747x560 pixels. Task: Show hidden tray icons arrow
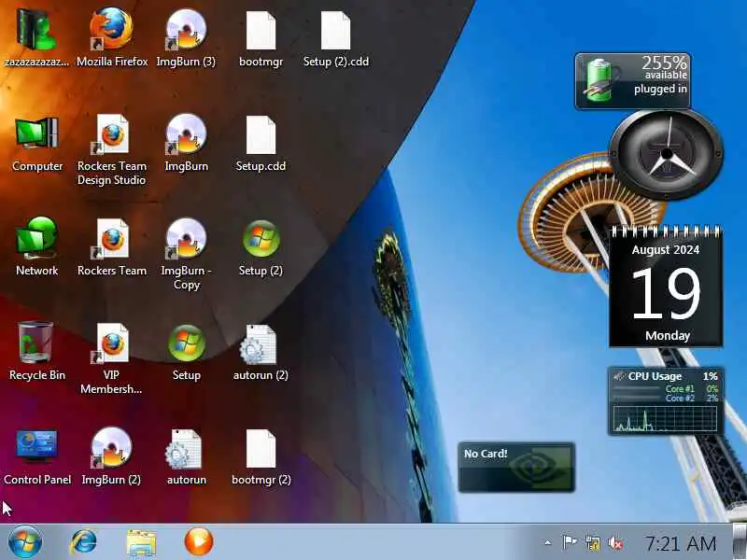[x=548, y=542]
